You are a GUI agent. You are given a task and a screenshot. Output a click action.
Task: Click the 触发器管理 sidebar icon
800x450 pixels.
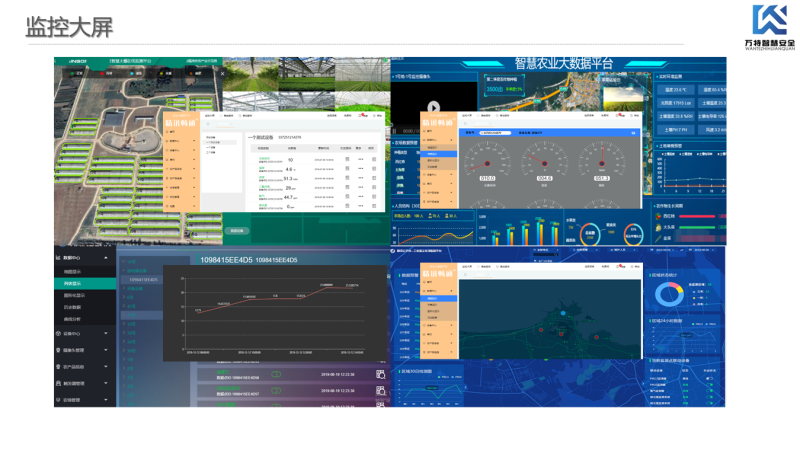click(x=58, y=383)
